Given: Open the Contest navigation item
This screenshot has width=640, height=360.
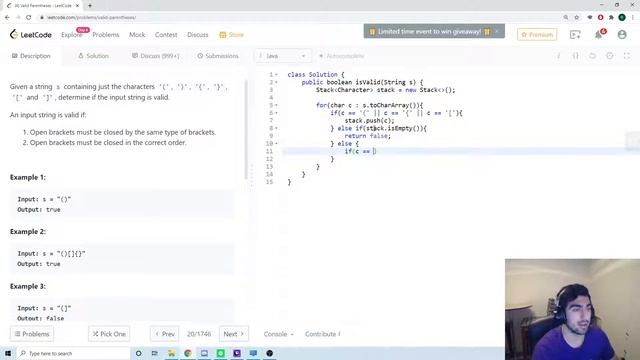Looking at the screenshot, I should click(x=166, y=35).
